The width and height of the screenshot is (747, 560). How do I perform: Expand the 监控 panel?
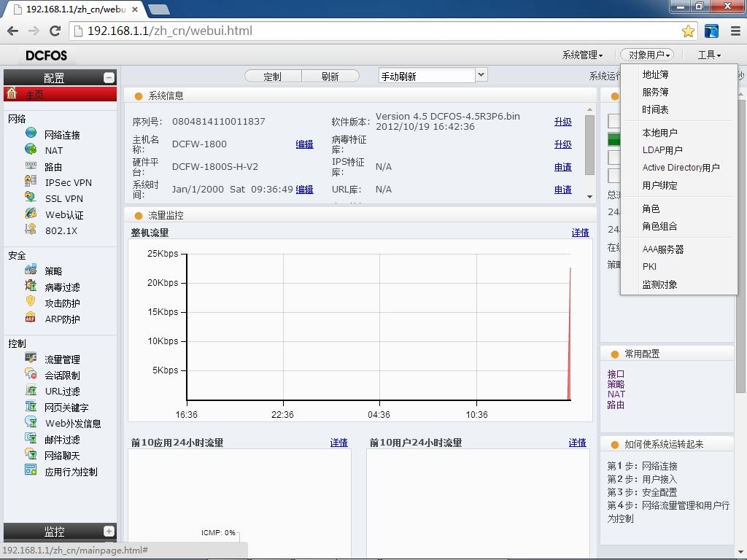click(x=109, y=531)
